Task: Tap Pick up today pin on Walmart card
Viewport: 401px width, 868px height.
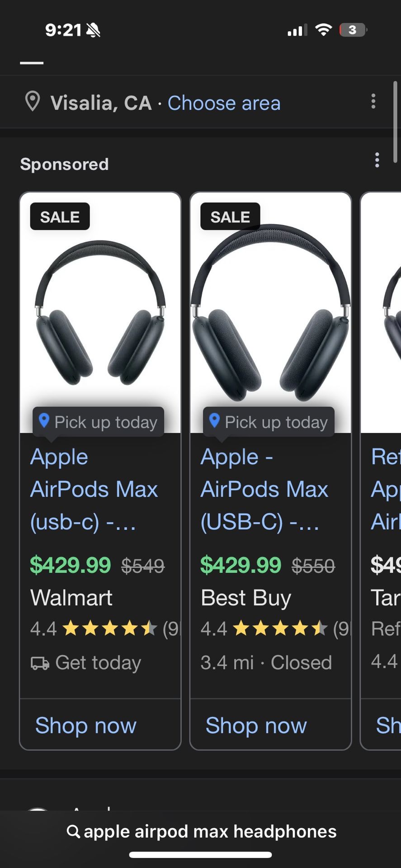Action: coord(44,420)
